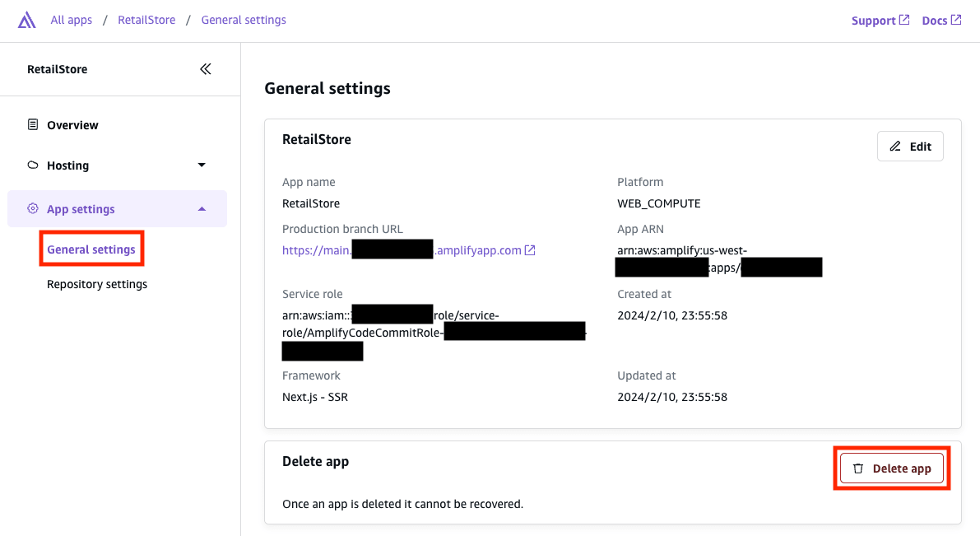Expand the Hosting menu arrow

202,165
